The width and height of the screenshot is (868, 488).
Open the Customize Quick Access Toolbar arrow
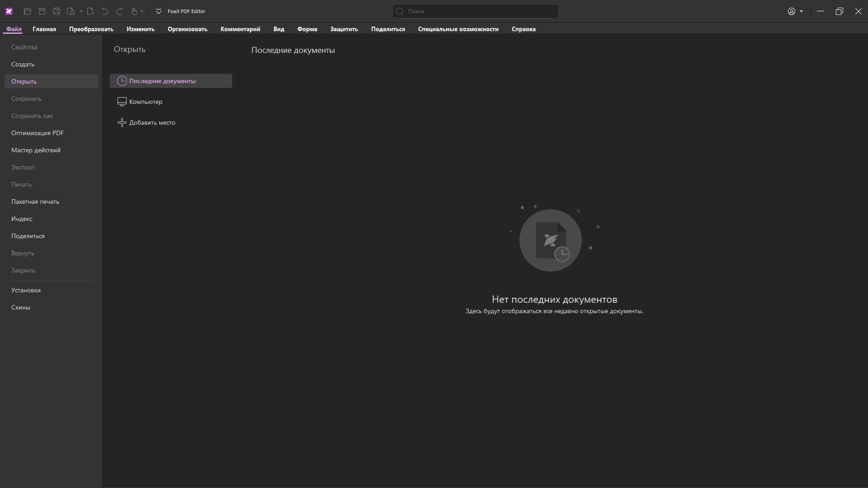(x=159, y=11)
